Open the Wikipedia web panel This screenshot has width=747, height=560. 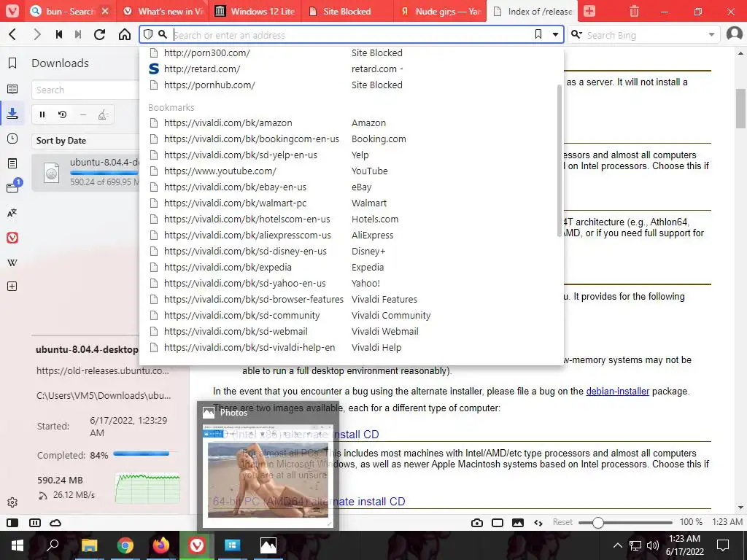(12, 262)
